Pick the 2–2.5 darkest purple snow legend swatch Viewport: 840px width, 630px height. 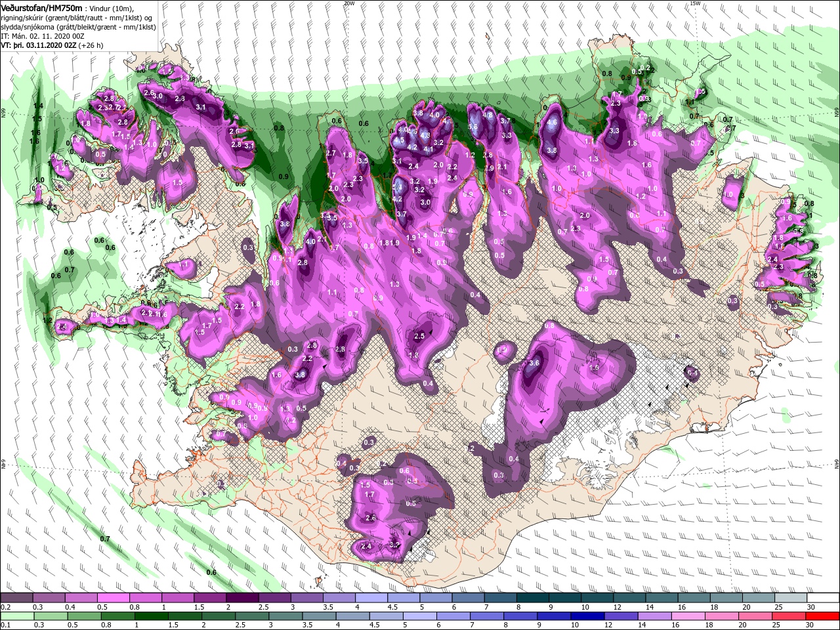tap(241, 598)
